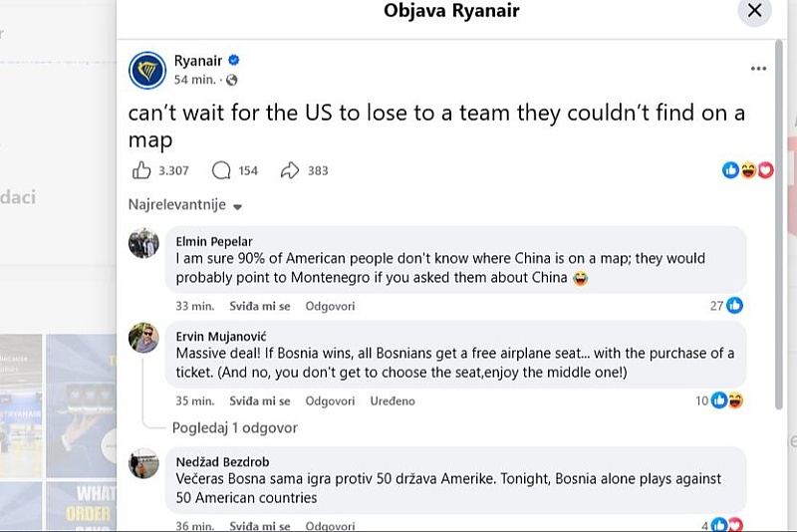Reply to Ervin Mujanović's comment with Odgovori

pyautogui.click(x=330, y=400)
